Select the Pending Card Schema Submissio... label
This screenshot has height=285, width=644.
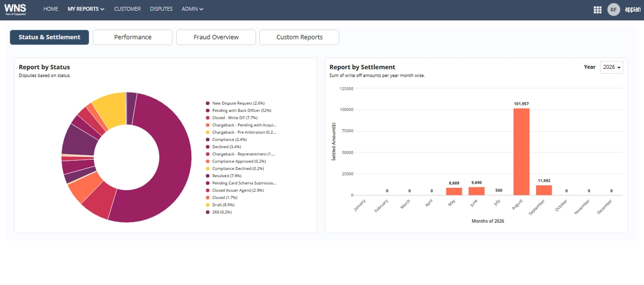244,183
